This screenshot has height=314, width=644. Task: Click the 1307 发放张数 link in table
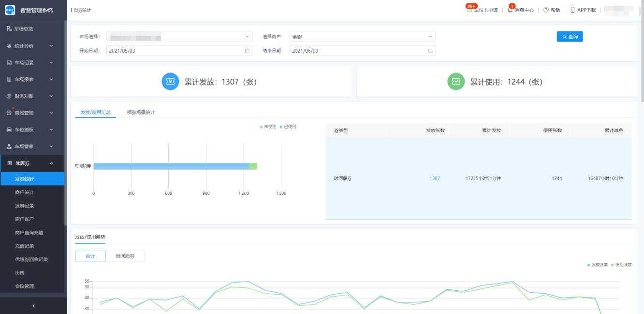point(435,178)
